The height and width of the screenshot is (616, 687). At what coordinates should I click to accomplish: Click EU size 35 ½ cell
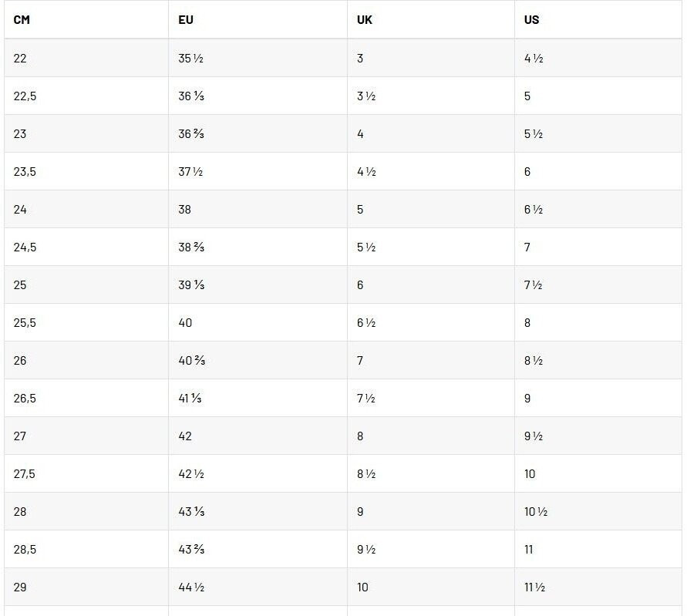pos(190,58)
